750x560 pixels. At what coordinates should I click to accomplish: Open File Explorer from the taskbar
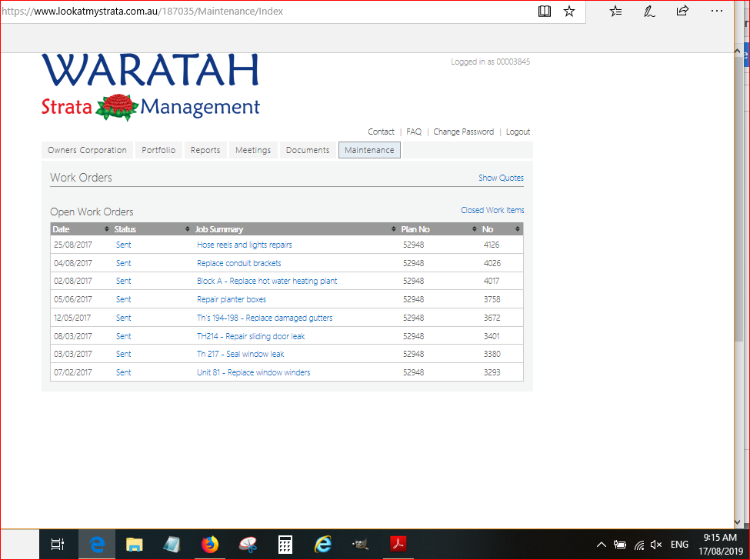click(x=135, y=545)
